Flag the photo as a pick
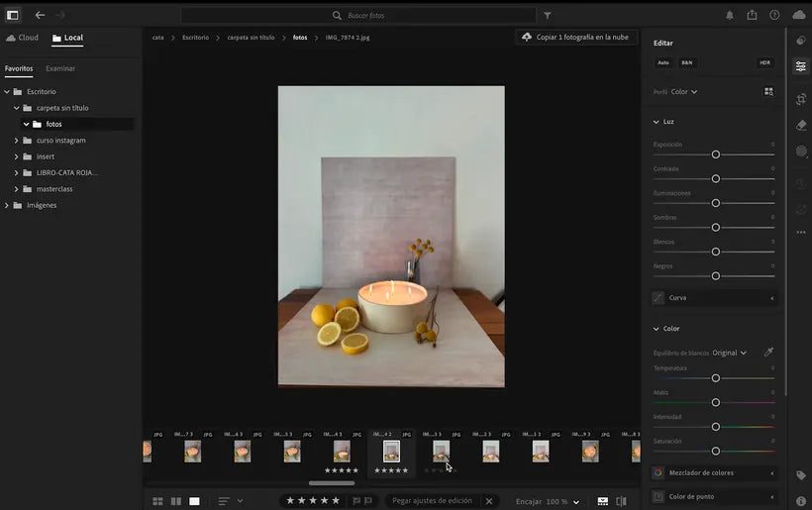The width and height of the screenshot is (812, 510). pyautogui.click(x=356, y=501)
